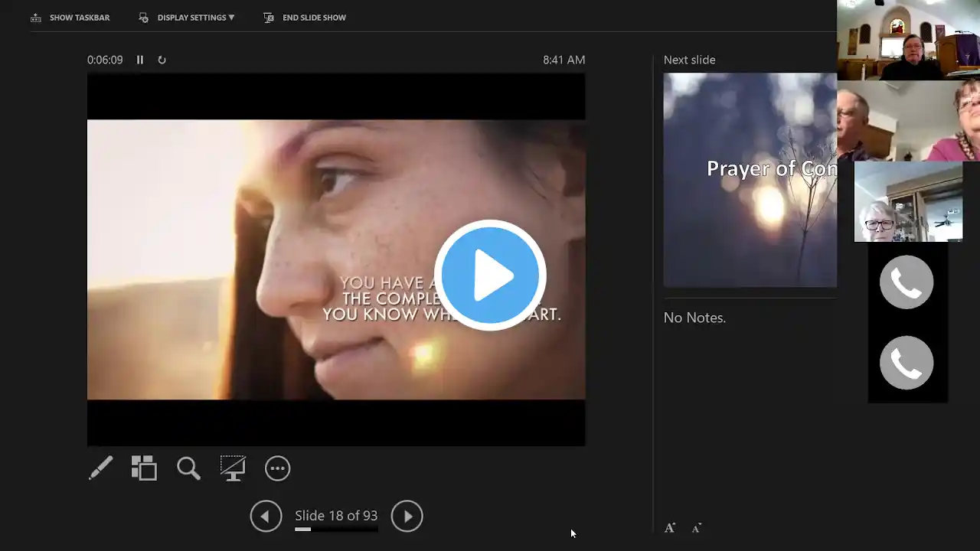Pause the presentation timer
The width and height of the screenshot is (980, 551).
click(x=140, y=60)
